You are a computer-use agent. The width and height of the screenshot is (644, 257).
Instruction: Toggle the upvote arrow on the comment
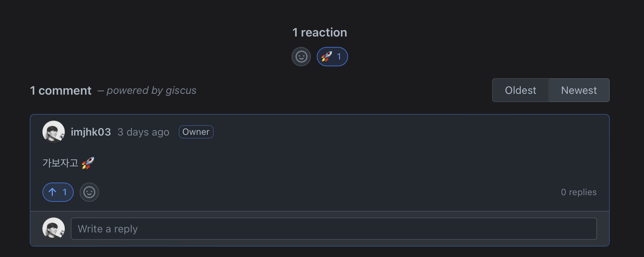52,192
